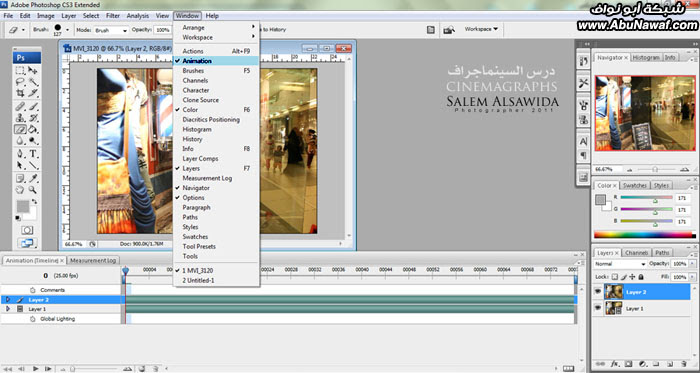Choose History in Window menu

click(216, 139)
